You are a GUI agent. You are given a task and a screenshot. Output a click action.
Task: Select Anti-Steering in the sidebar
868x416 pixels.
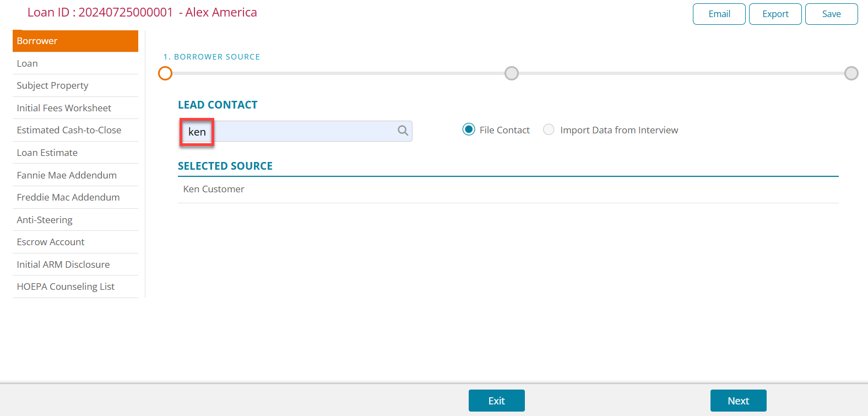(45, 220)
